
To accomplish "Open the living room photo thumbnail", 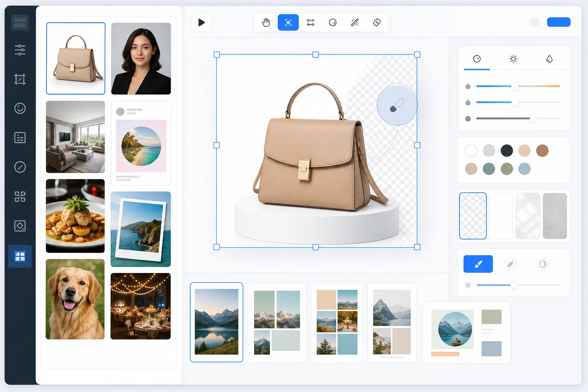I will 75,137.
